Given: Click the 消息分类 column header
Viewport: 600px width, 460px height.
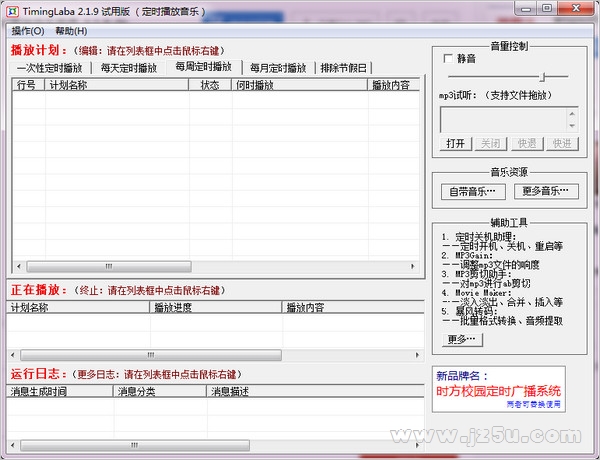Looking at the screenshot, I should click(160, 391).
